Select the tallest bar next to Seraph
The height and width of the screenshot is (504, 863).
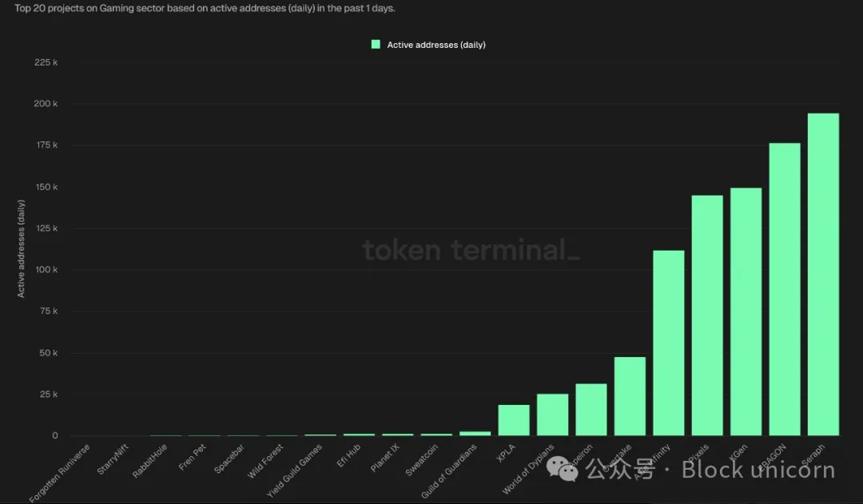[784, 288]
